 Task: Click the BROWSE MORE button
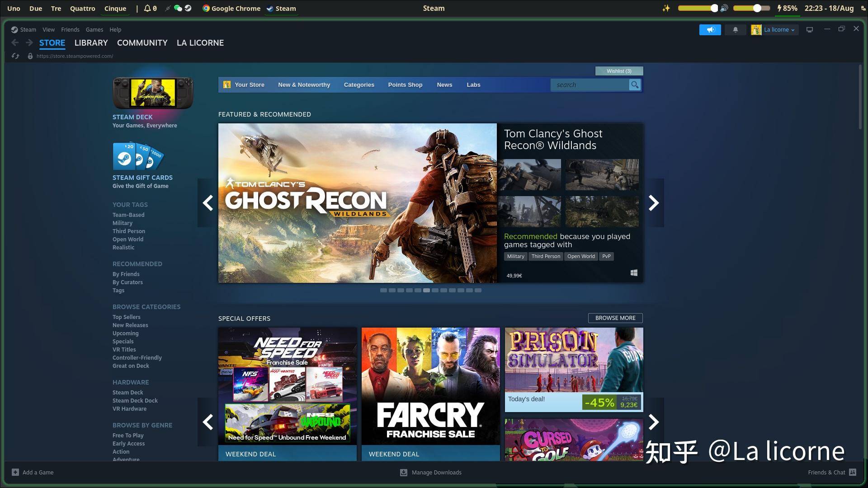[615, 318]
